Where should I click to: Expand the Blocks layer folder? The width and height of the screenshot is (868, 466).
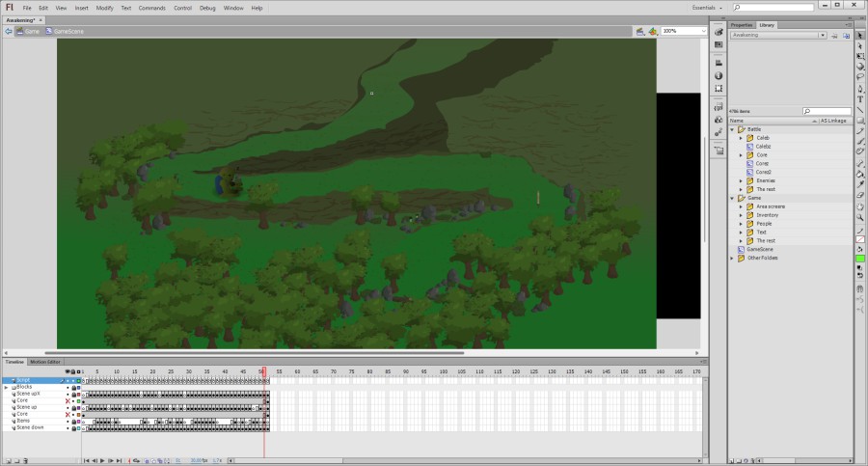point(6,387)
